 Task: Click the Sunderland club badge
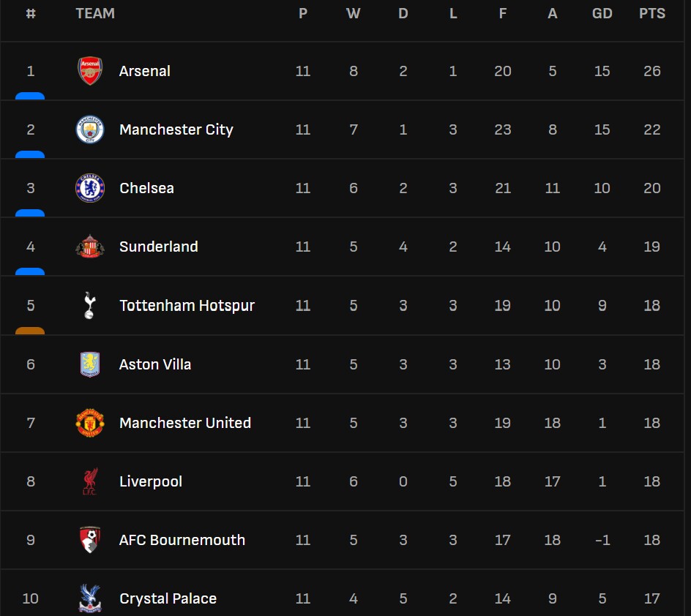90,247
